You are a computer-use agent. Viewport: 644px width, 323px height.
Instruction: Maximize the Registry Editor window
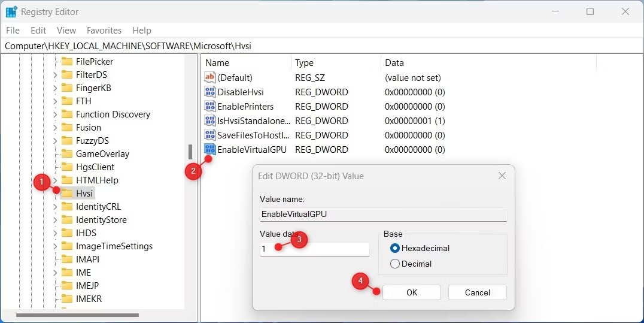tap(590, 11)
